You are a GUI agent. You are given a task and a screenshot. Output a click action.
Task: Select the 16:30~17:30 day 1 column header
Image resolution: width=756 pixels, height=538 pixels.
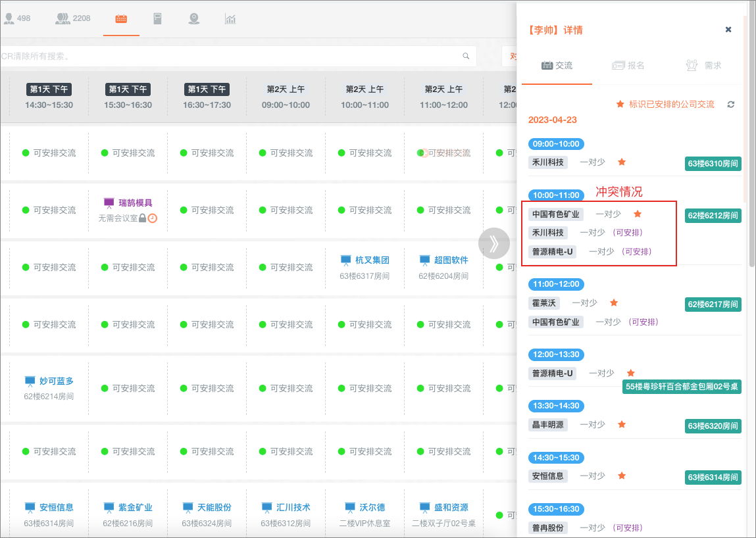point(207,97)
